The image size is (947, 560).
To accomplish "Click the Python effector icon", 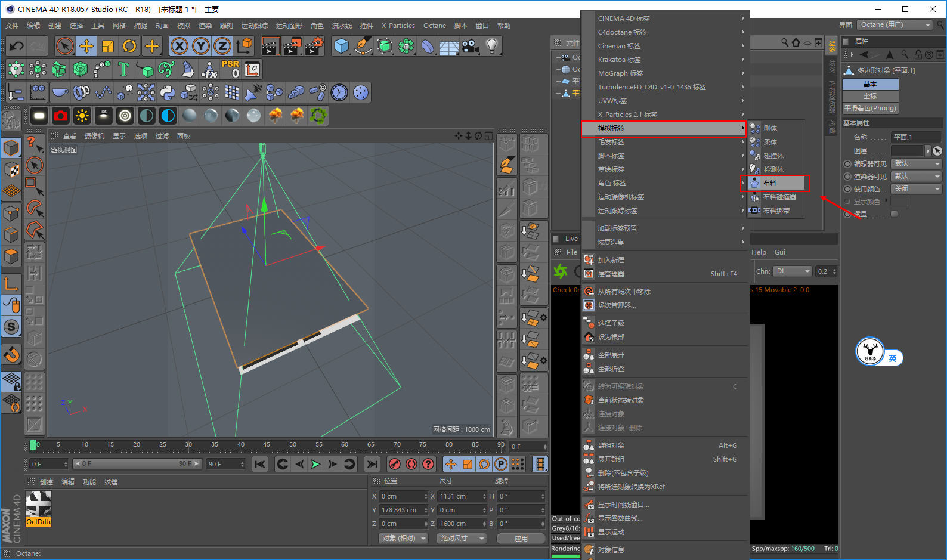I will pyautogui.click(x=168, y=92).
